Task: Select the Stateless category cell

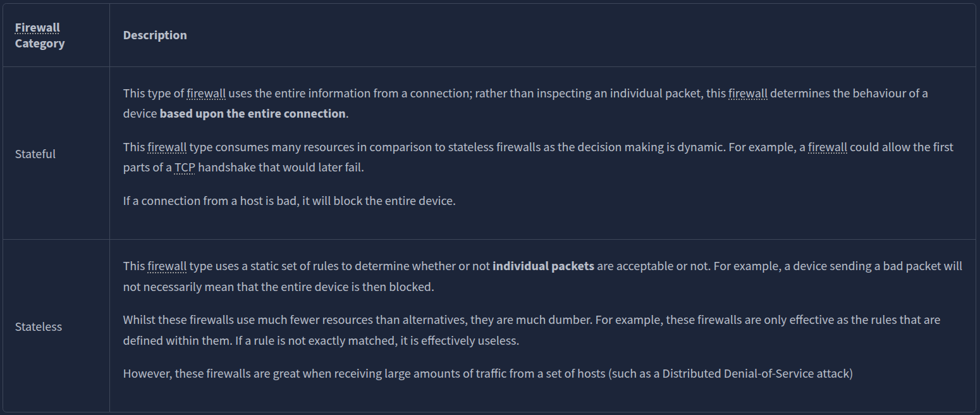Action: point(39,326)
